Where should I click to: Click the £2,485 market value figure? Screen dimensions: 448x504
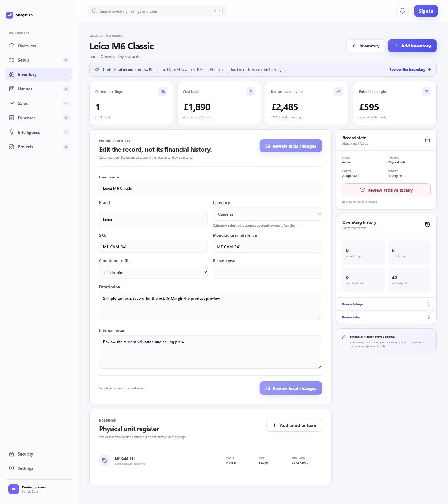285,107
